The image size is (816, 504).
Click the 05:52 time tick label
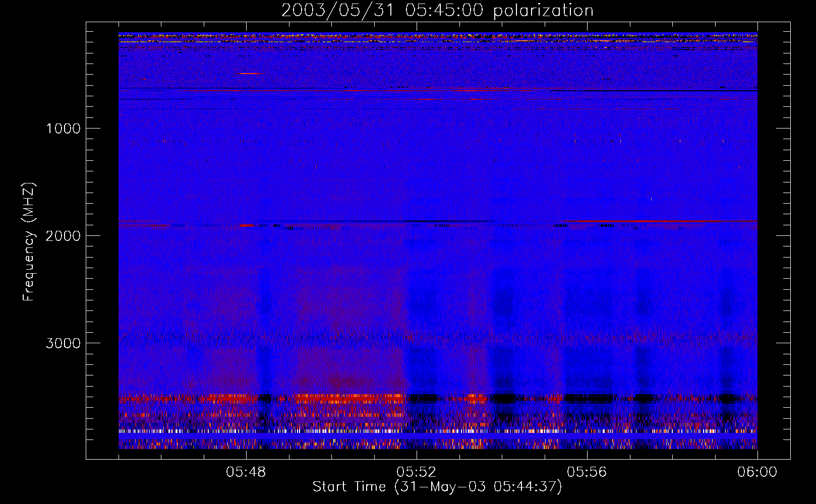click(x=417, y=472)
